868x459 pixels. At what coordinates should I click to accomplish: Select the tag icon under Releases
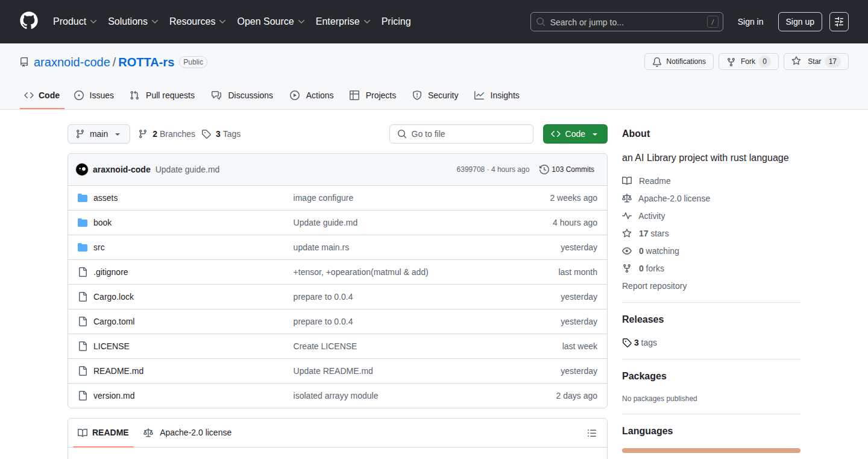point(627,343)
